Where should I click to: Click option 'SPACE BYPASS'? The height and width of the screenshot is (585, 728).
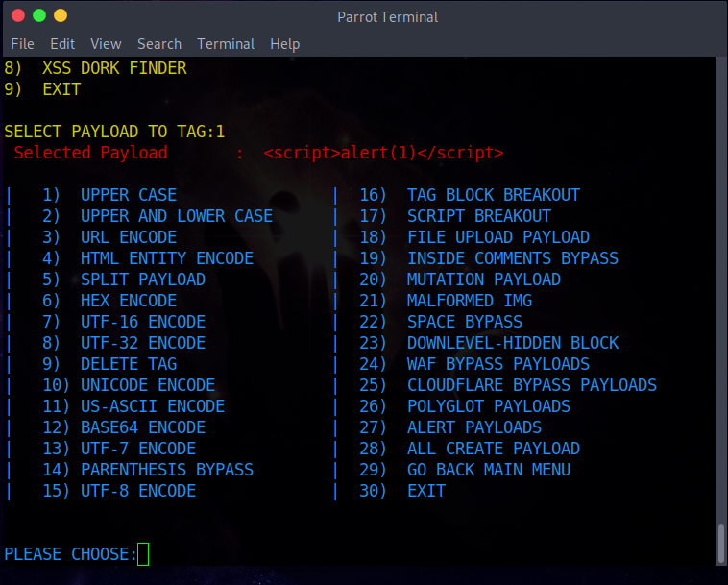pos(465,322)
